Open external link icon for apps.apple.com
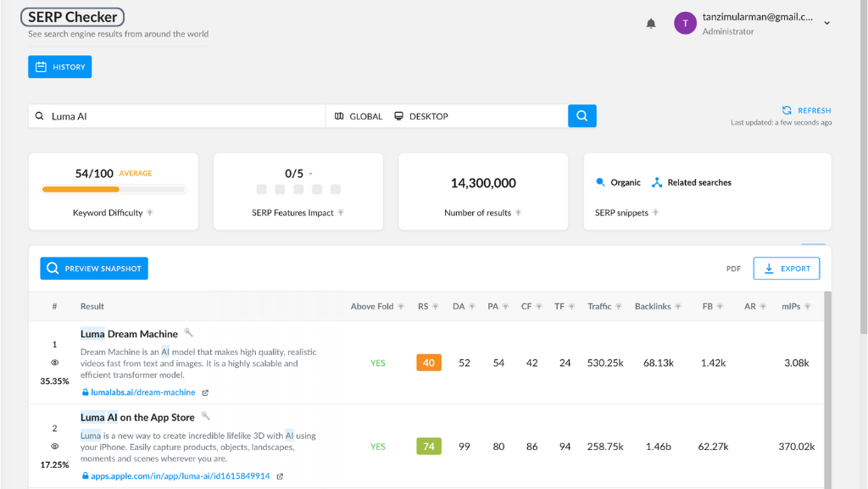 click(x=280, y=476)
